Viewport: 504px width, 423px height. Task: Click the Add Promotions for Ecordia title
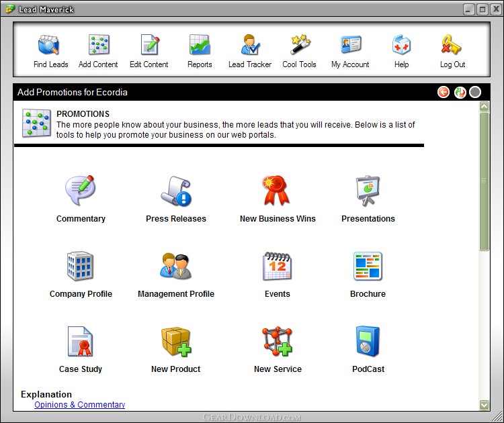73,92
